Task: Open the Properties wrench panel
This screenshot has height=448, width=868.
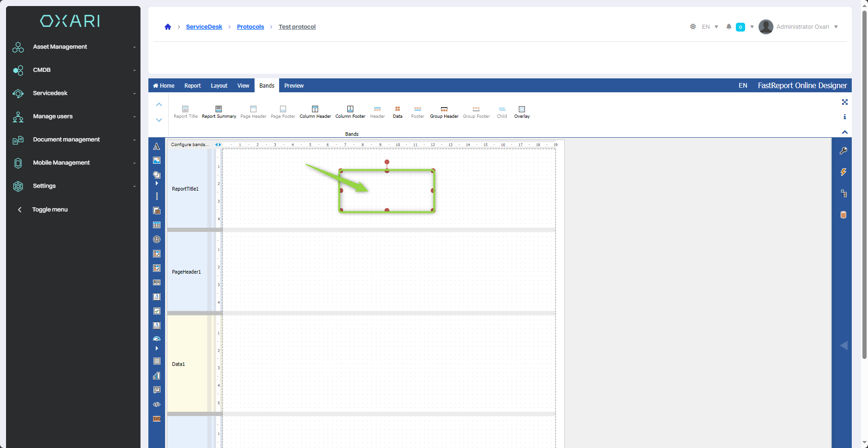Action: coord(843,151)
